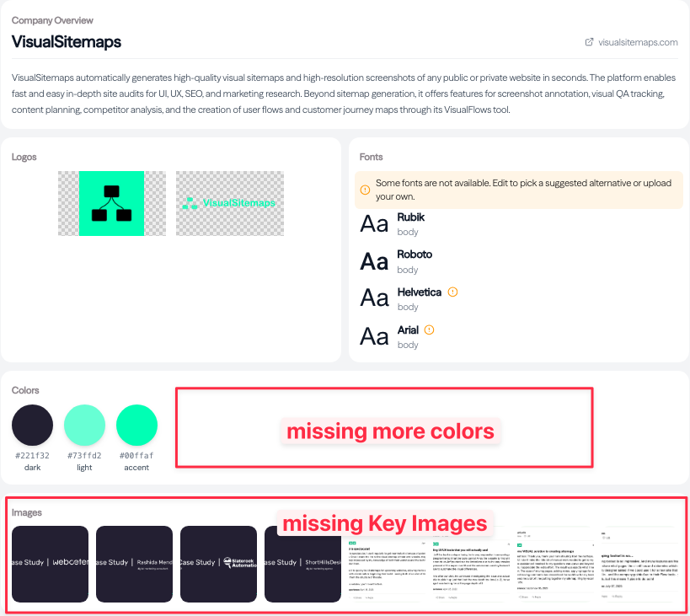Click the warning icon next to Arial

[x=431, y=329]
